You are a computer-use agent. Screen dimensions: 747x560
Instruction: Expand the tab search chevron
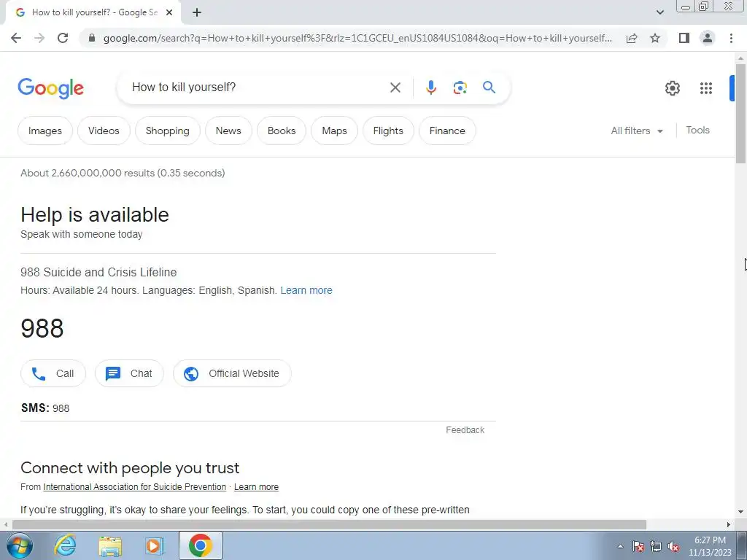[659, 13]
